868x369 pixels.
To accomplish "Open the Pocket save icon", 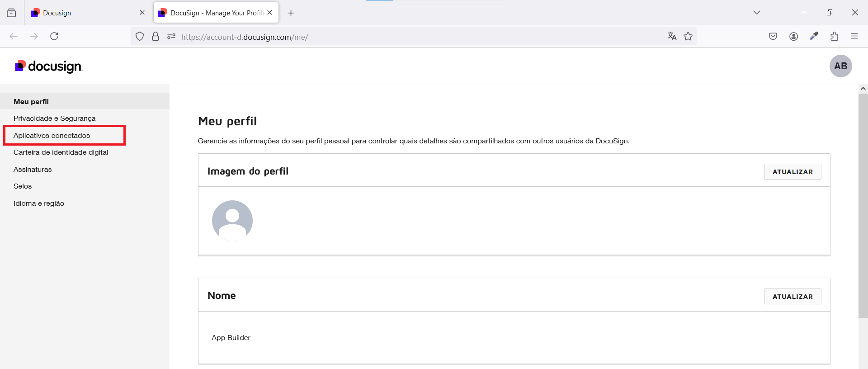I will [x=773, y=37].
